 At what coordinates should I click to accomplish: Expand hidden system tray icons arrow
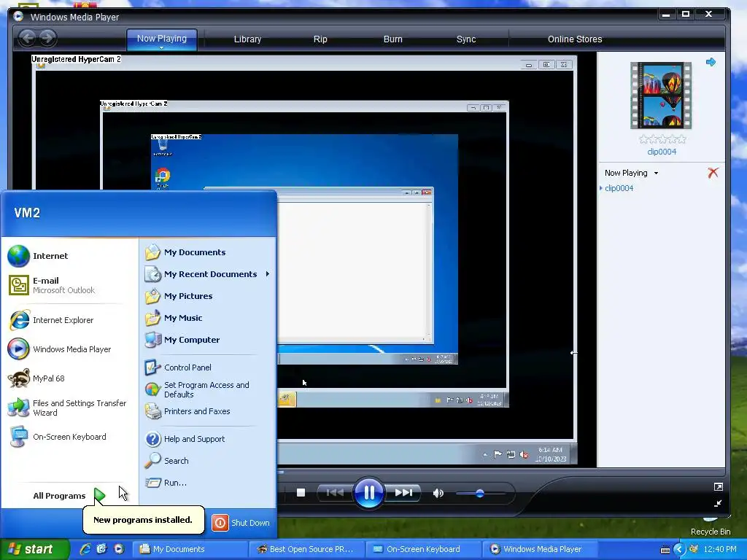click(x=679, y=550)
